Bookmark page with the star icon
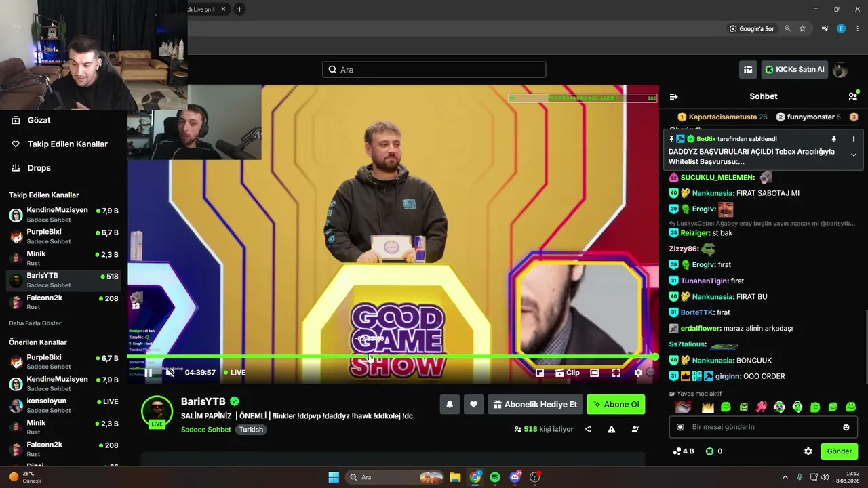 tap(802, 28)
